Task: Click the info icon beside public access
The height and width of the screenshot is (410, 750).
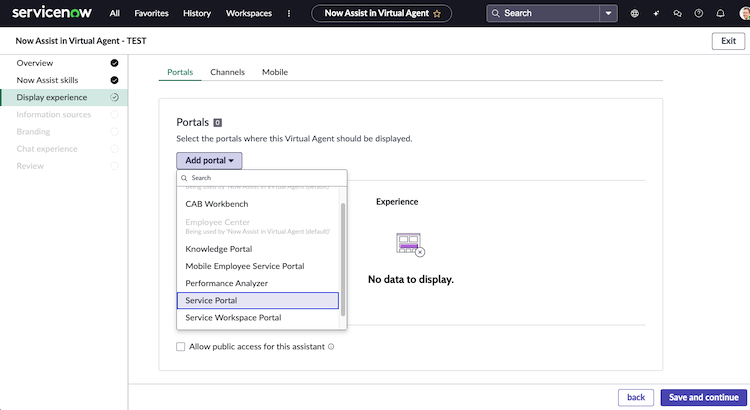Action: coord(331,346)
